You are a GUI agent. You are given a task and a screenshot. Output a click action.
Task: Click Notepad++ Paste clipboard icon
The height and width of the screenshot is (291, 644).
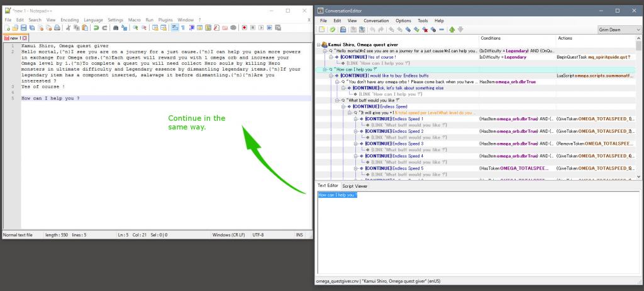85,28
